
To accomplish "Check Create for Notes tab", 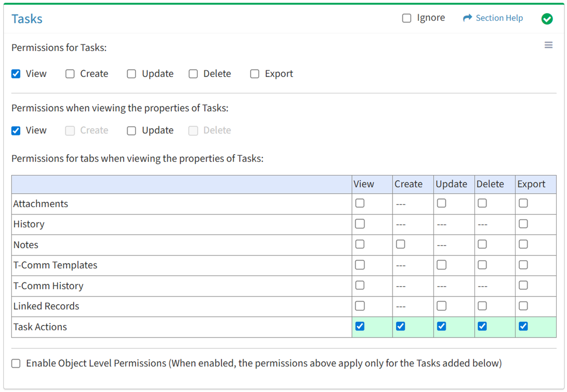I will click(x=400, y=244).
